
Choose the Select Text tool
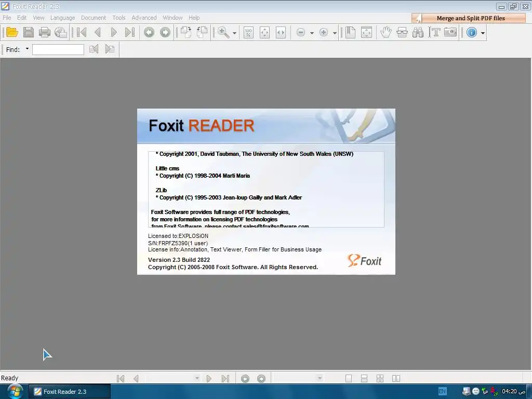click(434, 32)
